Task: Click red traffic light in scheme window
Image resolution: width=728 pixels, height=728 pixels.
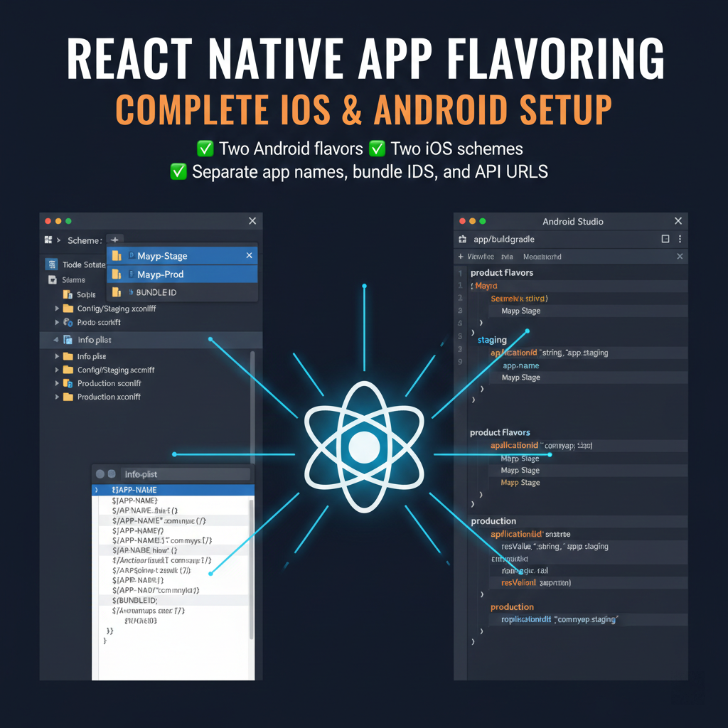Action: click(x=48, y=221)
